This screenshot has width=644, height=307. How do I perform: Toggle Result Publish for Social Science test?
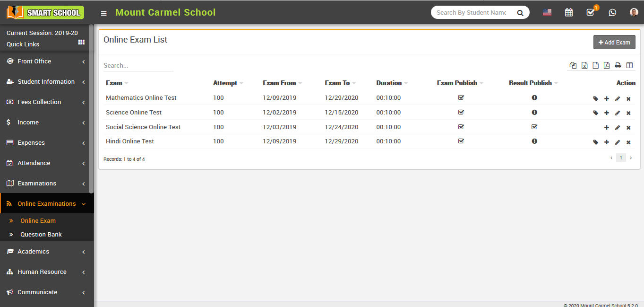pos(534,127)
